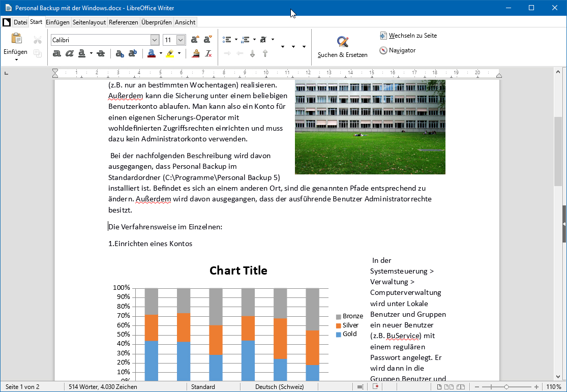Click the document modified save indicator
The image size is (567, 392).
coord(376,386)
